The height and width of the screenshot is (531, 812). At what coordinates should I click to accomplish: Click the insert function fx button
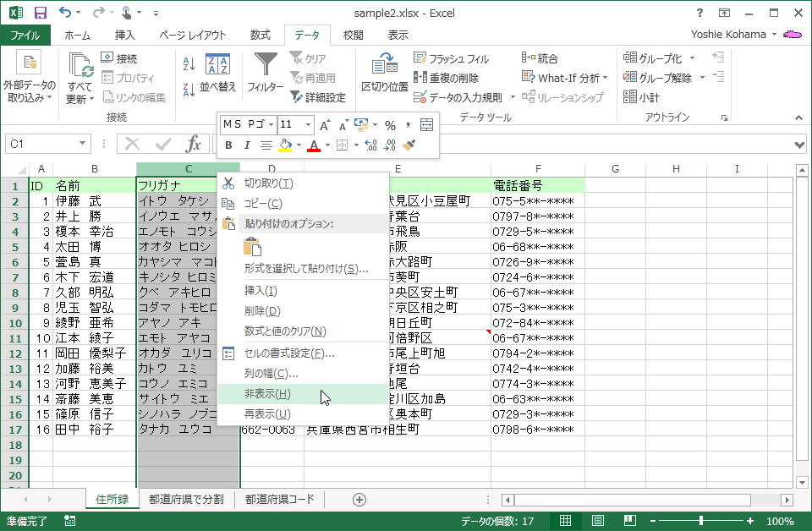pyautogui.click(x=193, y=144)
